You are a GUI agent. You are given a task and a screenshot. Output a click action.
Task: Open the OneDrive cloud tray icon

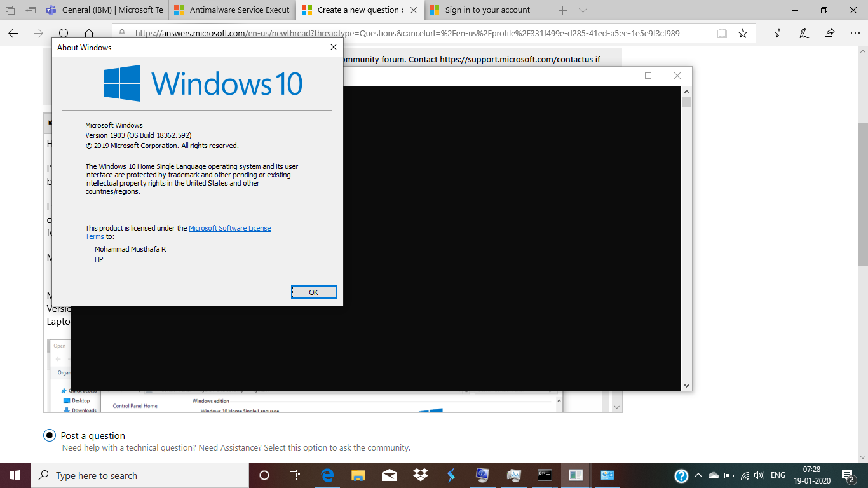[x=714, y=475]
